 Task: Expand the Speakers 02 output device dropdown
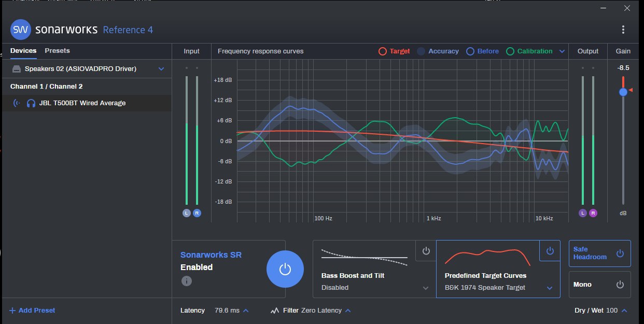click(x=161, y=69)
